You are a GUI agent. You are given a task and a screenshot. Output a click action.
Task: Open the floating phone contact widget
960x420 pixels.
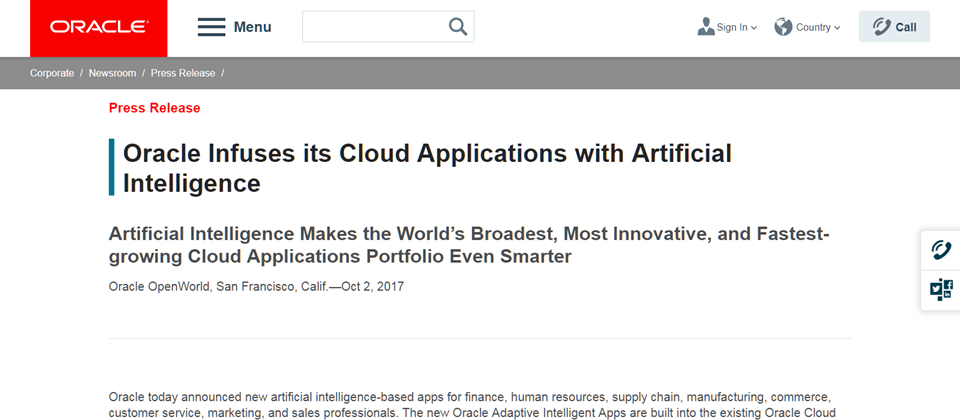941,250
